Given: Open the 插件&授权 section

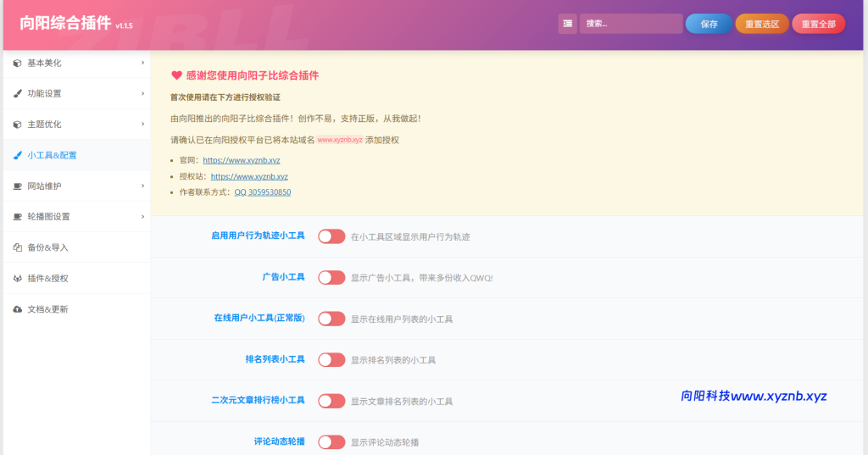Looking at the screenshot, I should 77,279.
